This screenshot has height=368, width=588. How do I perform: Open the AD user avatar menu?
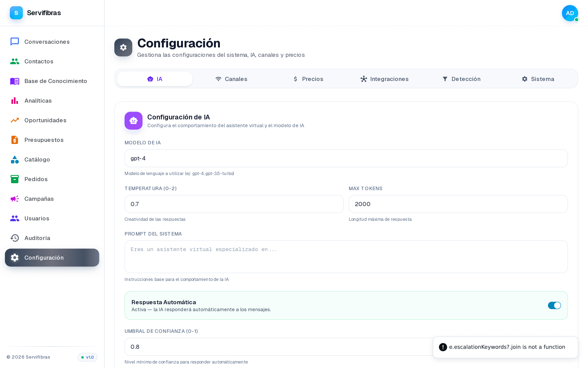pyautogui.click(x=570, y=13)
